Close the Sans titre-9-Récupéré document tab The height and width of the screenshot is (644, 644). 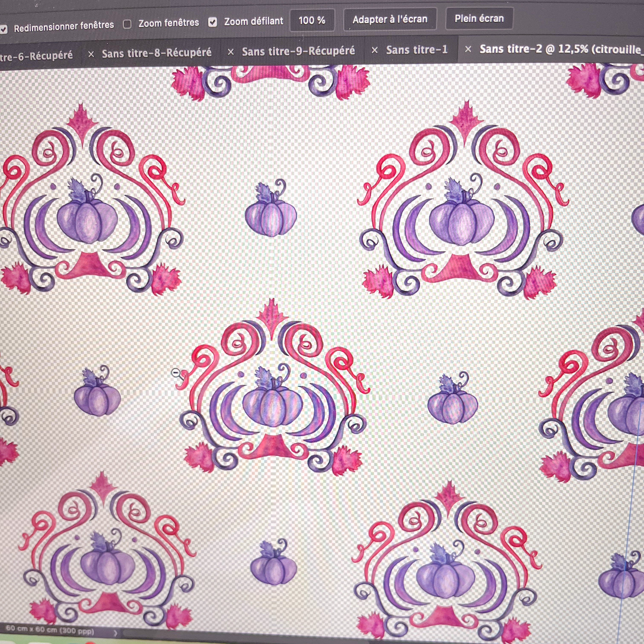[x=230, y=52]
